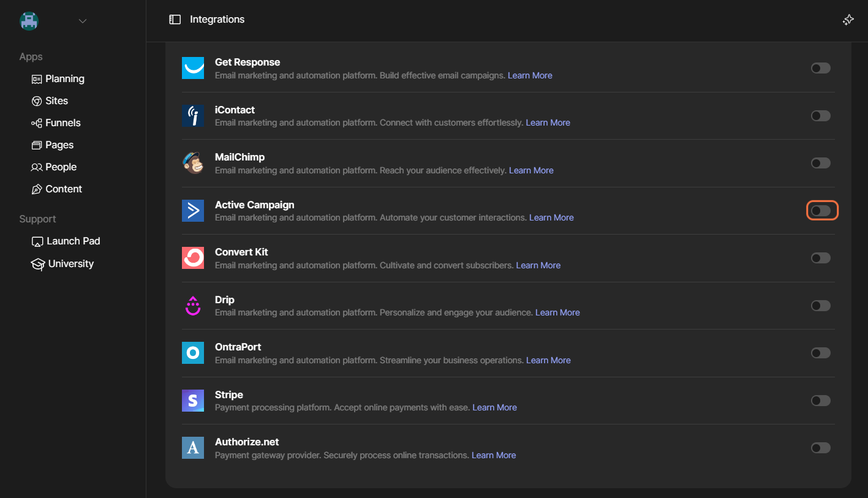Click the Funnels icon in sidebar
Image resolution: width=868 pixels, height=498 pixels.
(x=37, y=123)
